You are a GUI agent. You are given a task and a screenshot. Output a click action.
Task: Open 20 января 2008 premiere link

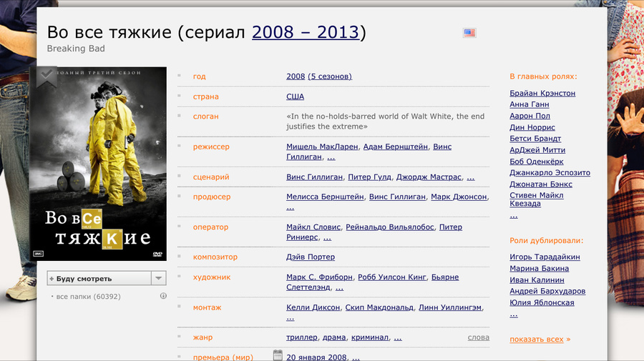pos(316,357)
